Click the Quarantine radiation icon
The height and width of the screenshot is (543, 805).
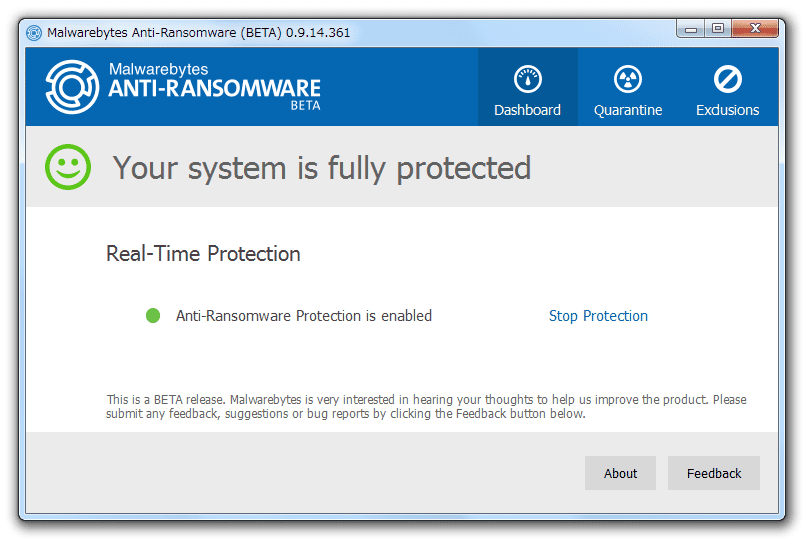(x=627, y=80)
